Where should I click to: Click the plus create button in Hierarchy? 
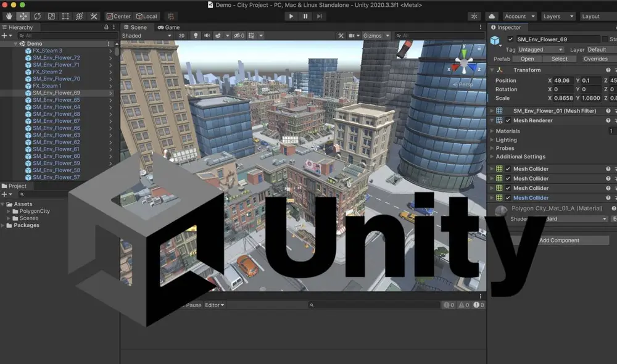click(4, 35)
